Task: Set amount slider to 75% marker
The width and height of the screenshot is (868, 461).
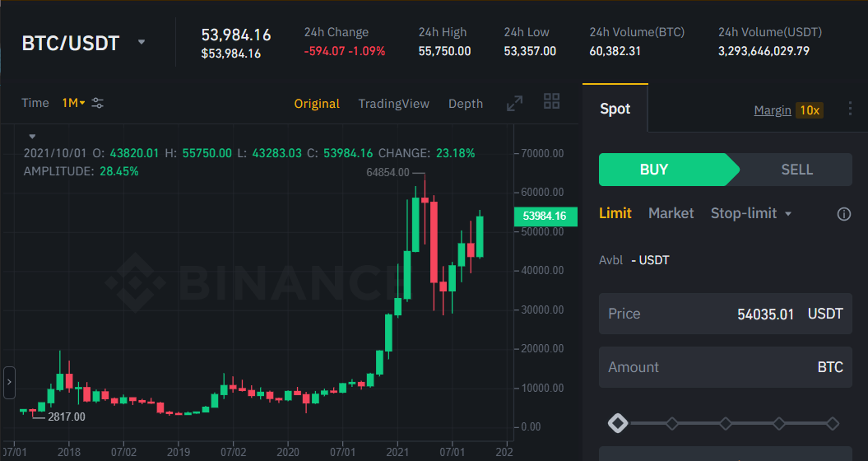Action: [779, 424]
